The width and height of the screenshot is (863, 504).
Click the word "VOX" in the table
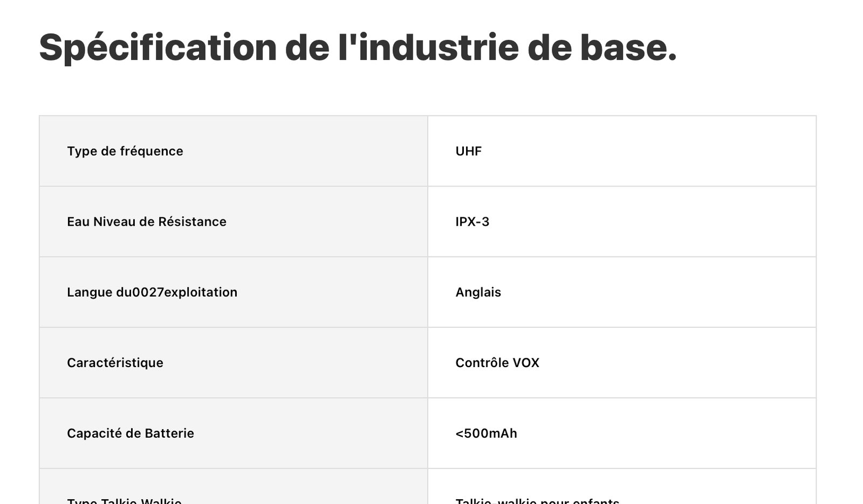click(x=526, y=363)
